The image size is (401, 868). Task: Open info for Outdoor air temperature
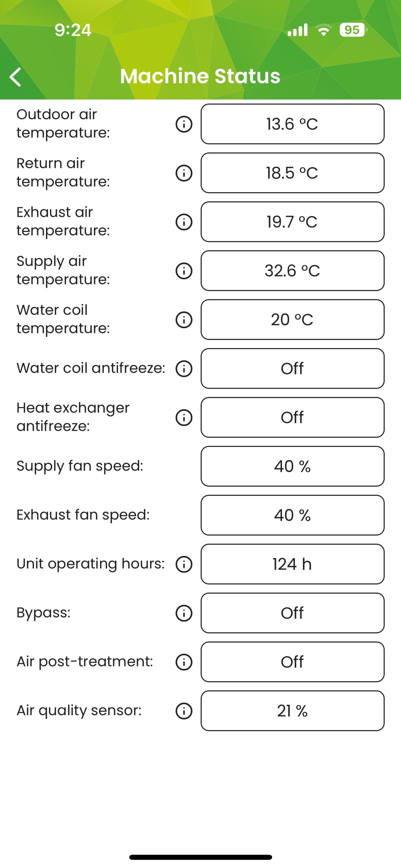pos(184,124)
